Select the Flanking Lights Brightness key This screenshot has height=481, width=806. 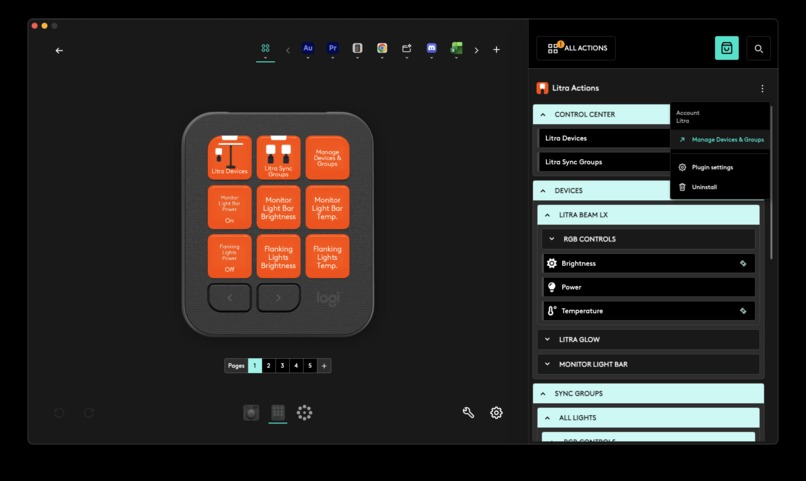point(279,256)
